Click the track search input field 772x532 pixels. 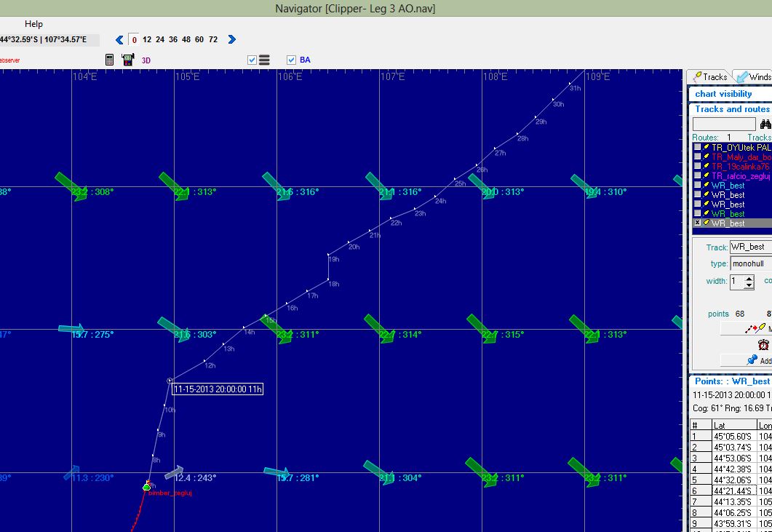tap(724, 124)
